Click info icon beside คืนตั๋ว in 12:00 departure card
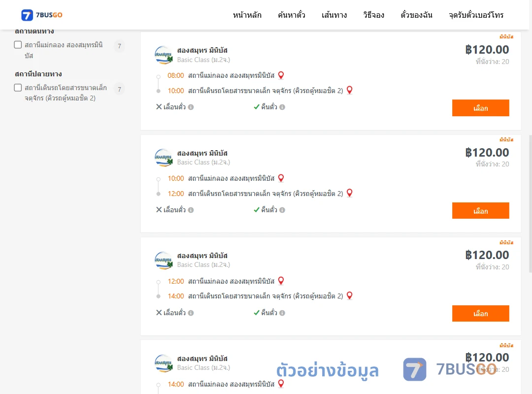This screenshot has width=532, height=394. point(282,313)
